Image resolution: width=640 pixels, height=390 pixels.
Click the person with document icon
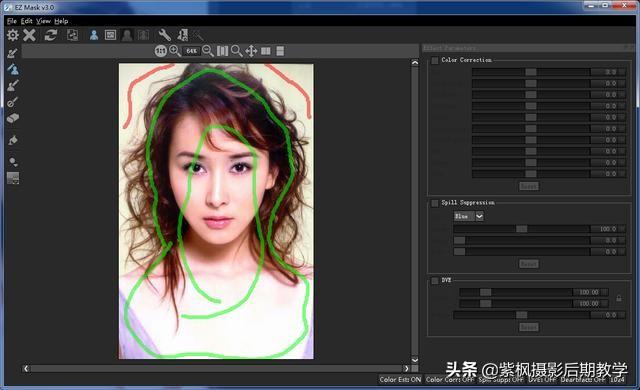click(x=182, y=35)
